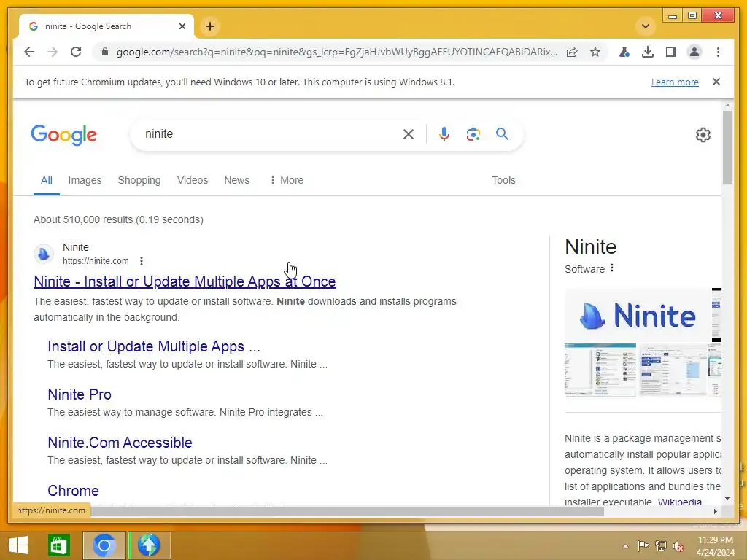The image size is (747, 560).
Task: Open the taskbar clock and date
Action: tap(715, 546)
